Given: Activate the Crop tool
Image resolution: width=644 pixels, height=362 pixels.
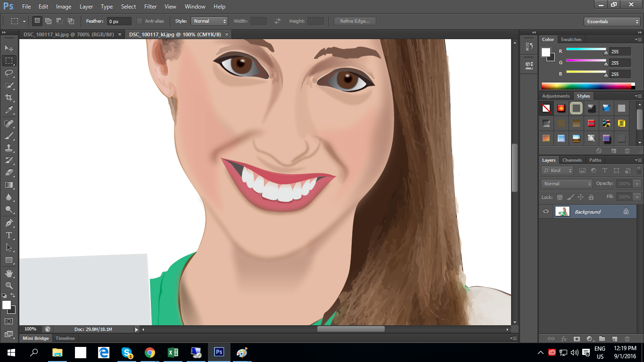Looking at the screenshot, I should coord(9,97).
